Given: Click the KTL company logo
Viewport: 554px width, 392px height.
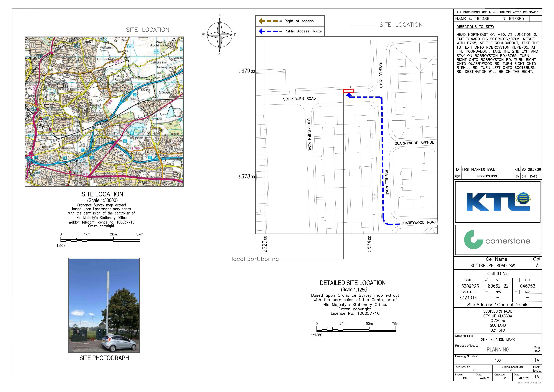Looking at the screenshot, I should click(498, 202).
